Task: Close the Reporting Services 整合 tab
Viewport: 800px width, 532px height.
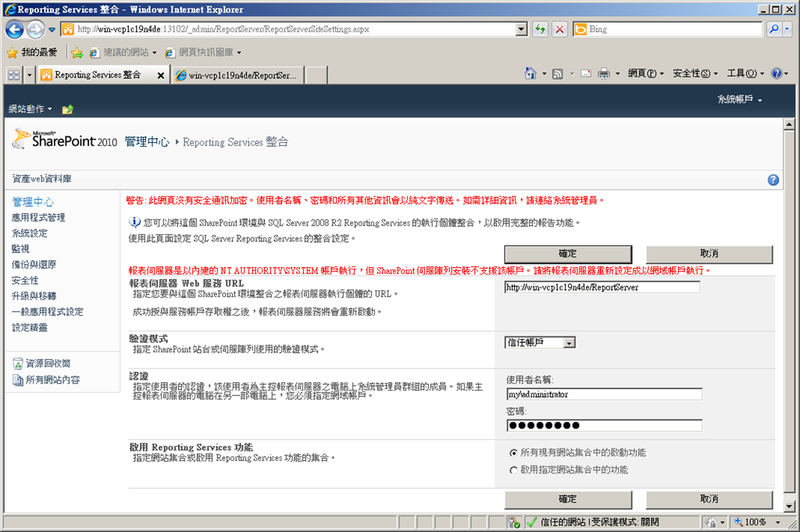Action: point(161,76)
